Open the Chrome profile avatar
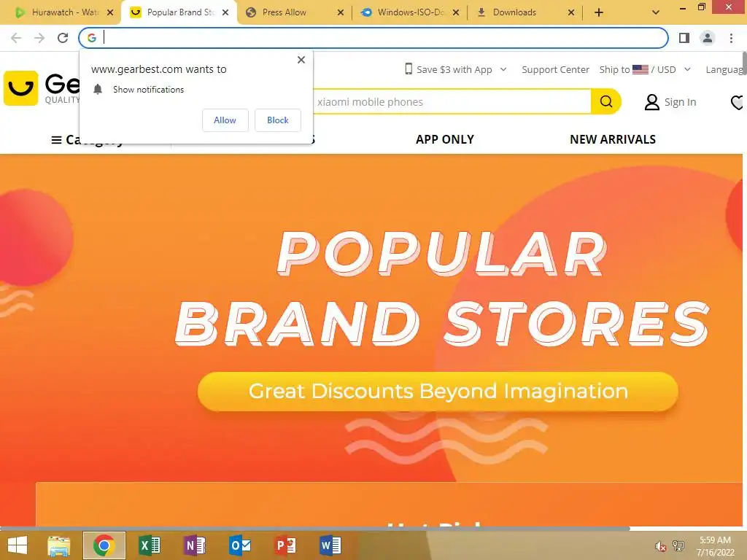The height and width of the screenshot is (560, 747). [x=708, y=38]
